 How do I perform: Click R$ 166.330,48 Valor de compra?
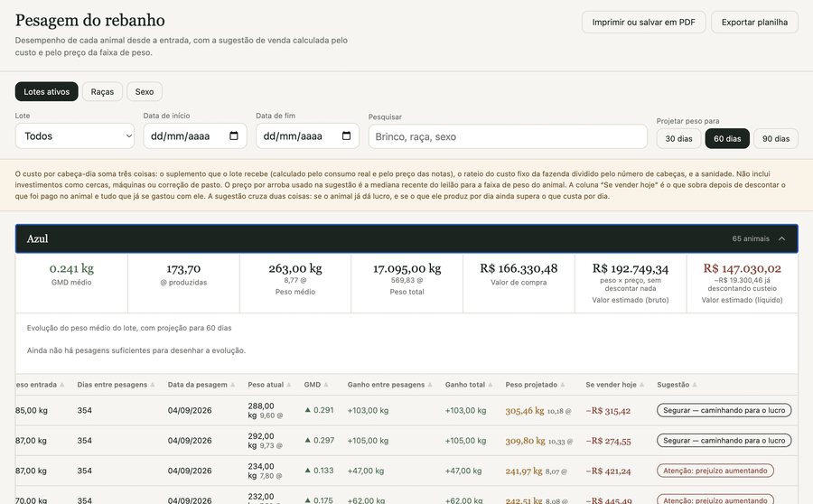(519, 268)
